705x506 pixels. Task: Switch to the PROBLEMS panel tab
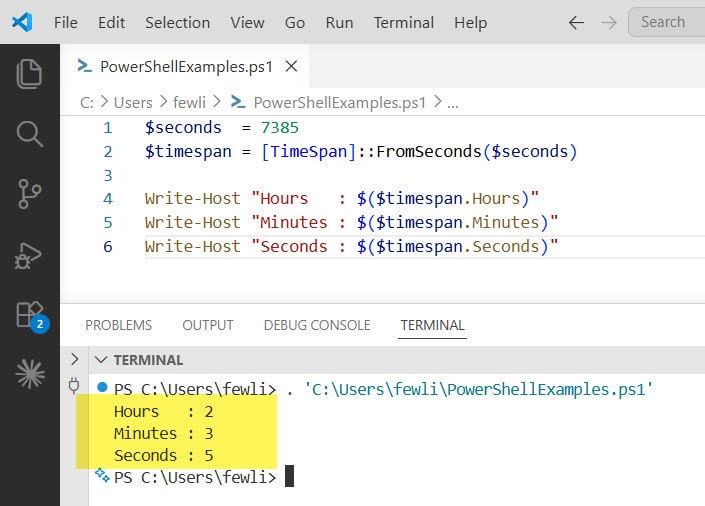click(119, 325)
